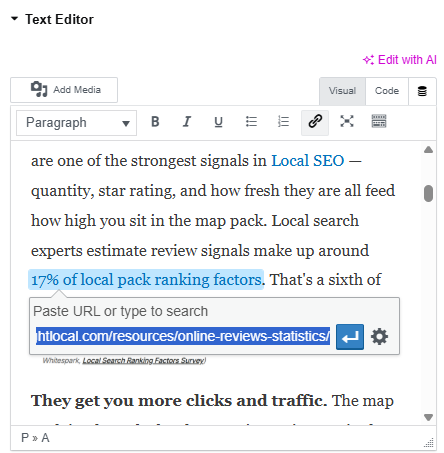Apply link with blue enter button
The image size is (444, 453).
click(350, 337)
